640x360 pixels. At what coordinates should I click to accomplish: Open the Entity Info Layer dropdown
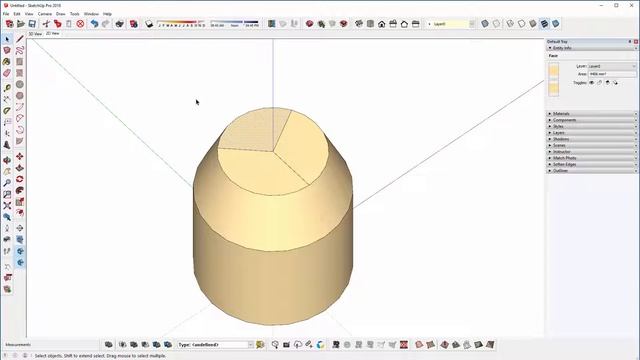pos(612,66)
